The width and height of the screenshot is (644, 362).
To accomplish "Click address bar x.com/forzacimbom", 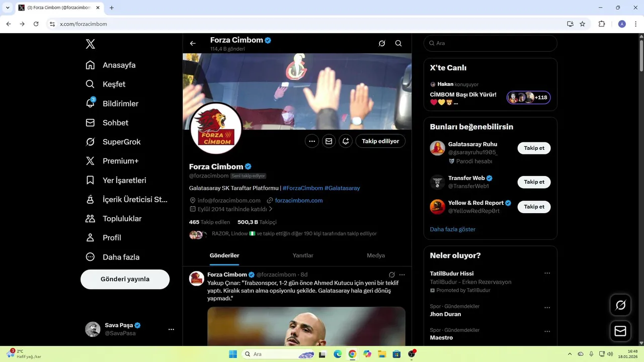I will pos(83,24).
